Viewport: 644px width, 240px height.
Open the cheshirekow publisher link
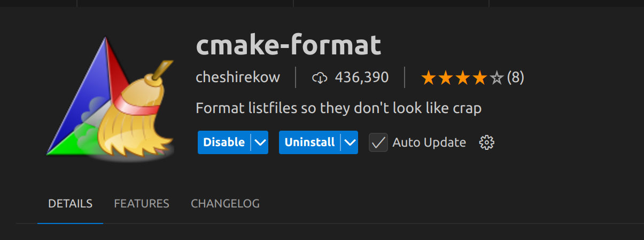238,77
